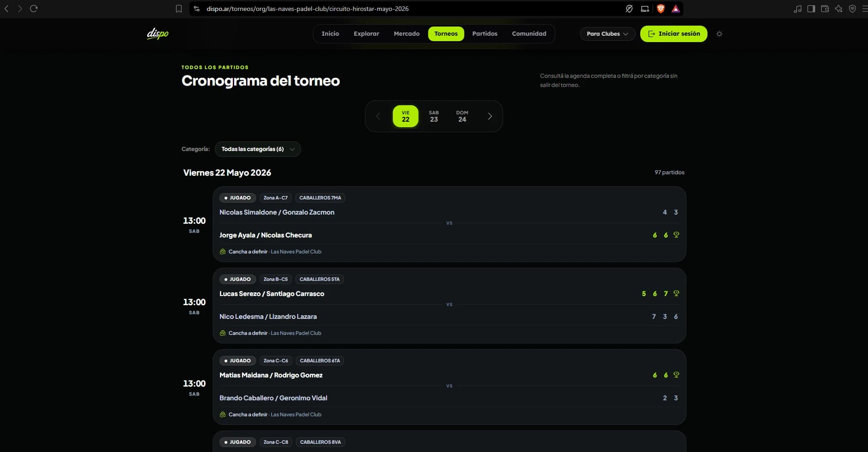Viewport: 868px width, 452px height.
Task: Click the Zona A-C7 tag
Action: tap(275, 198)
